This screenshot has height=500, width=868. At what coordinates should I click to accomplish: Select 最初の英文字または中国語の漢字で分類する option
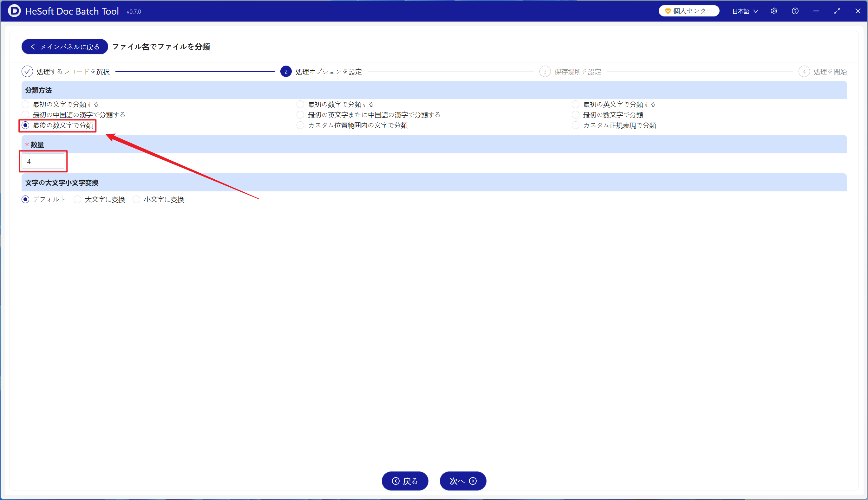[x=369, y=115]
